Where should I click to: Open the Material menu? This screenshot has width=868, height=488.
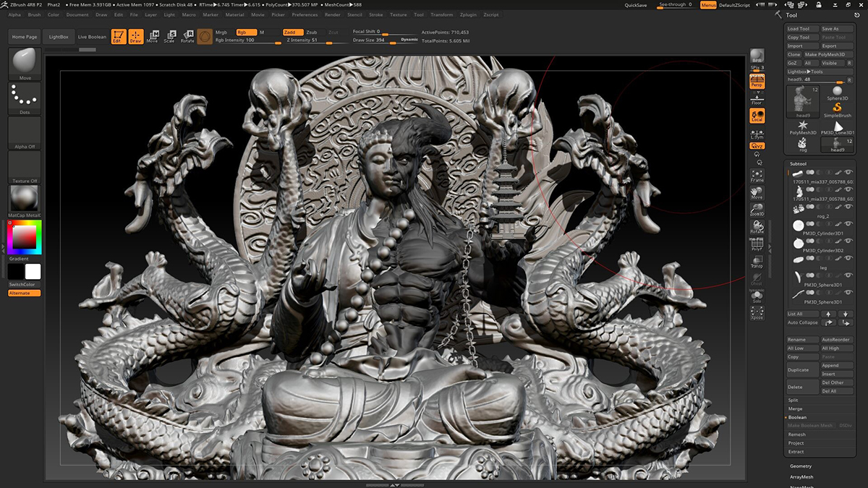(x=234, y=14)
